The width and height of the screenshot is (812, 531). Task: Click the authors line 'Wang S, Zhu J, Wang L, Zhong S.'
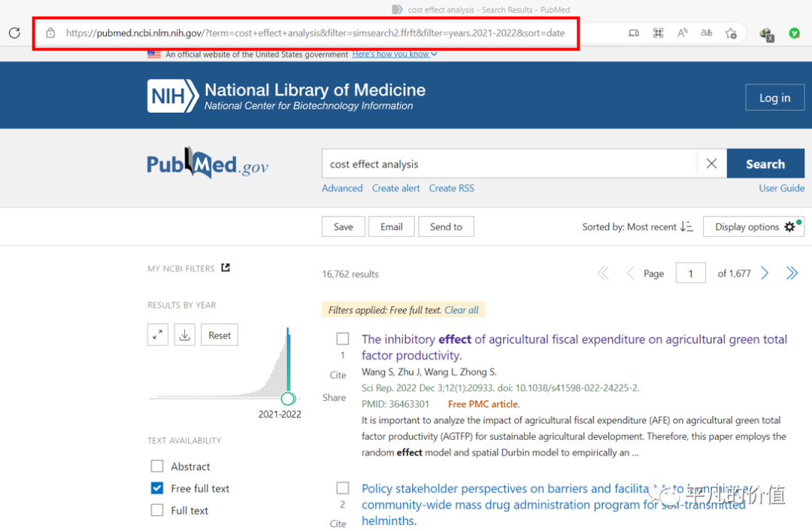coord(429,372)
